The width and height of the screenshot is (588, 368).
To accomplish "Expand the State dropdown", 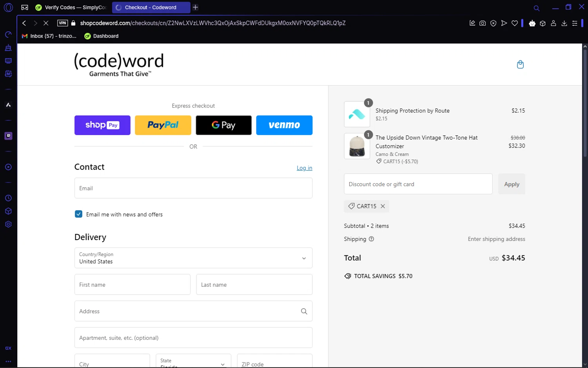I will 193,361.
